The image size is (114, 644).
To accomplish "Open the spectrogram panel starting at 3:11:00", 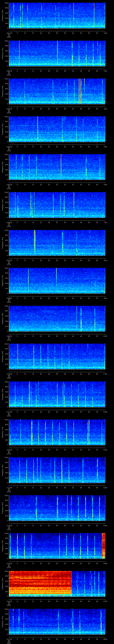I will 57,394.
